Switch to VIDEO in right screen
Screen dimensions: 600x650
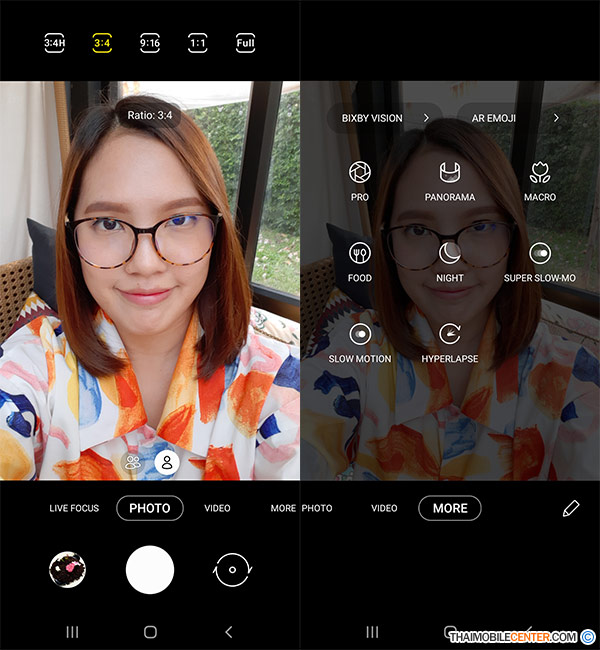point(384,508)
